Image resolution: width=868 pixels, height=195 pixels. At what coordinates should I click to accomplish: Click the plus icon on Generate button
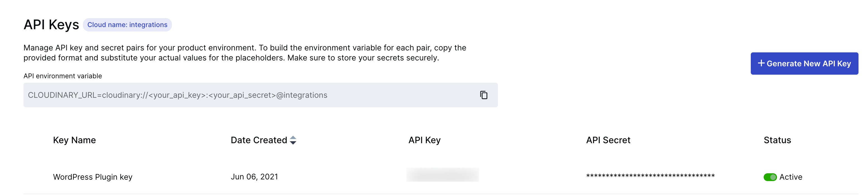tap(761, 63)
